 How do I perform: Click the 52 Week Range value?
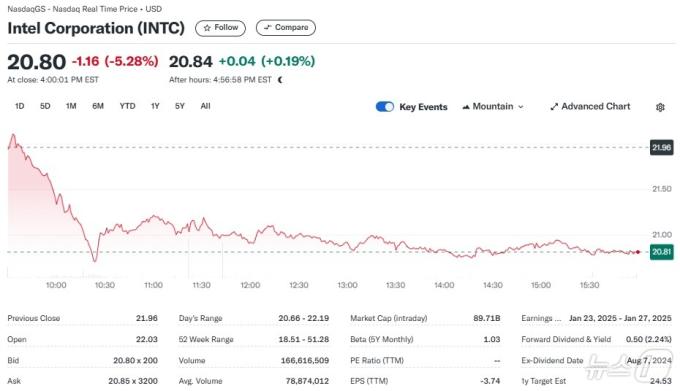[304, 339]
